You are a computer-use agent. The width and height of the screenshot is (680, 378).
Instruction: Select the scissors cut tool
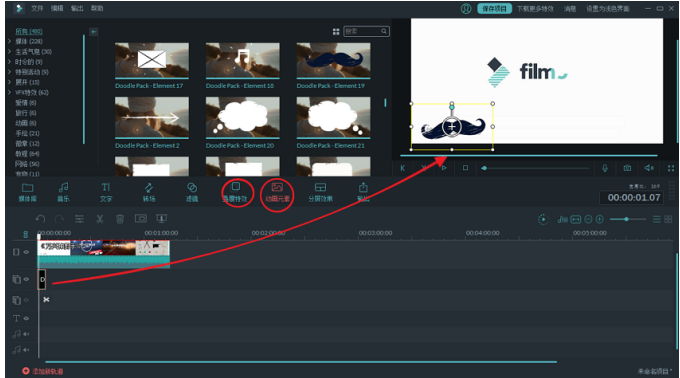click(100, 219)
